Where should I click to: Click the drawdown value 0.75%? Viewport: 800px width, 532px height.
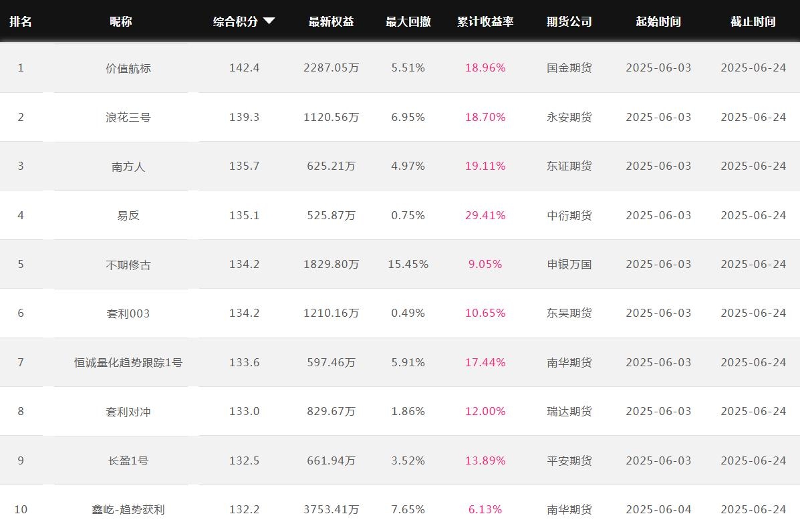(x=408, y=215)
